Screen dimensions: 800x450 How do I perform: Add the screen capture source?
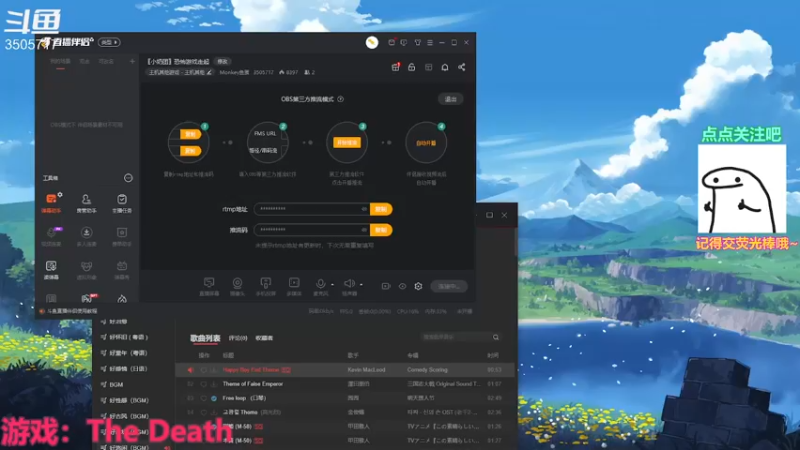click(x=209, y=286)
